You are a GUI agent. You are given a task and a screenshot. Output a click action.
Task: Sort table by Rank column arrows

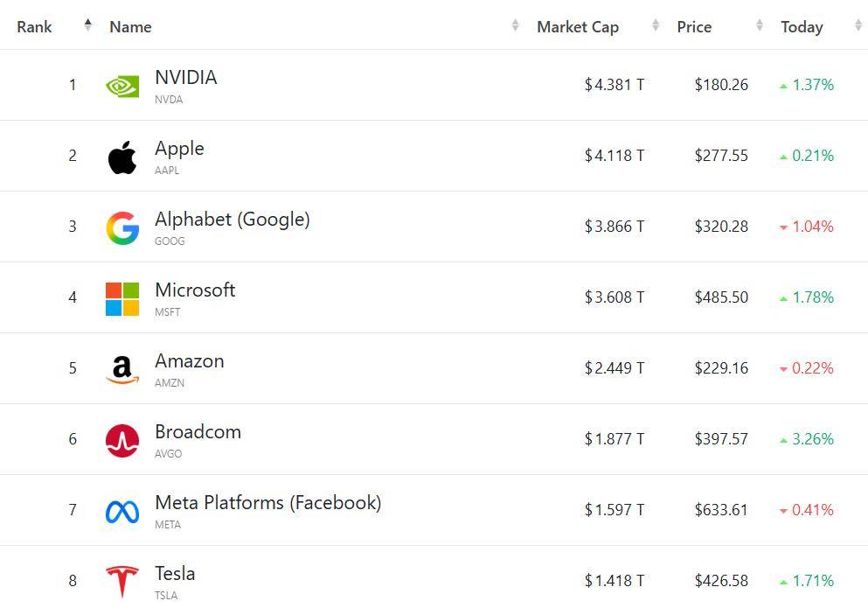pyautogui.click(x=87, y=25)
